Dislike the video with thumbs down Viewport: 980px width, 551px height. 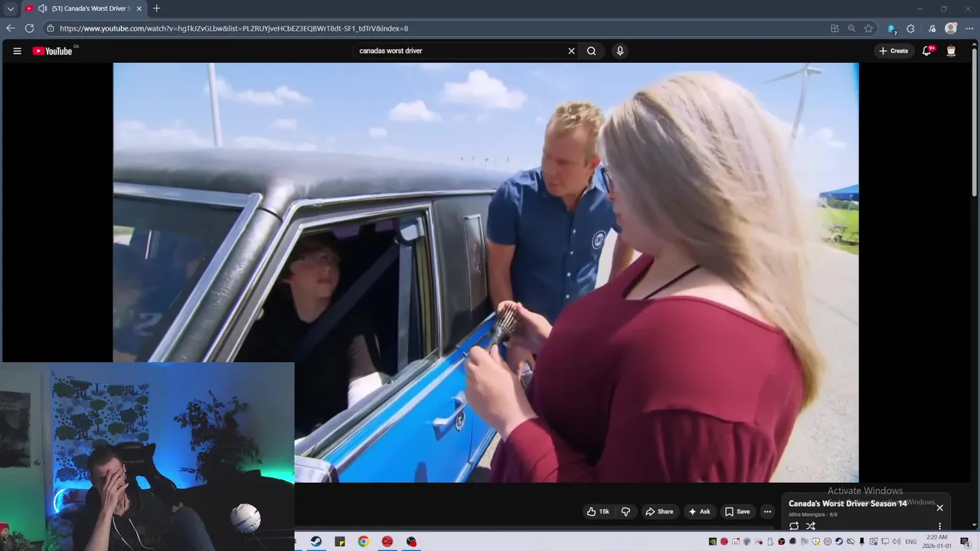pyautogui.click(x=626, y=511)
